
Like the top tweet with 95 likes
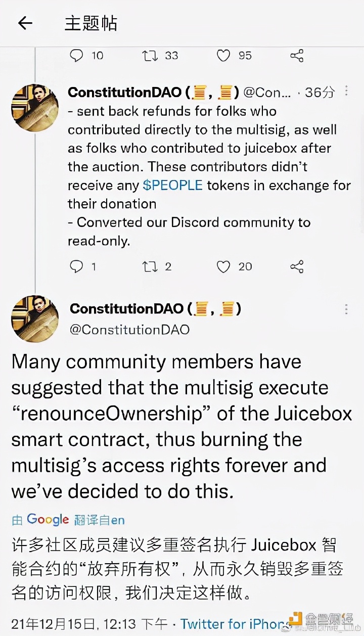coord(223,56)
